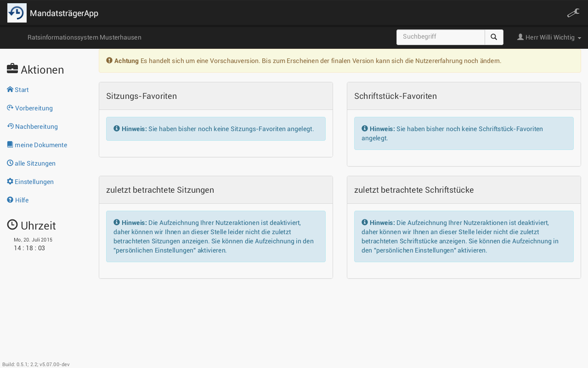Open the wrench tools icon
588x368 pixels.
coord(573,13)
